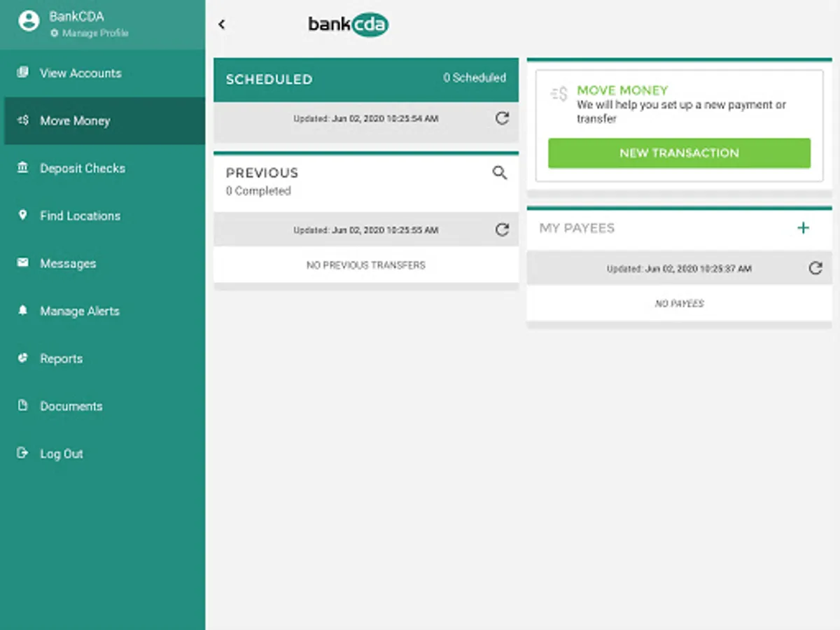Click the My Payees heading
This screenshot has width=840, height=630.
(577, 228)
